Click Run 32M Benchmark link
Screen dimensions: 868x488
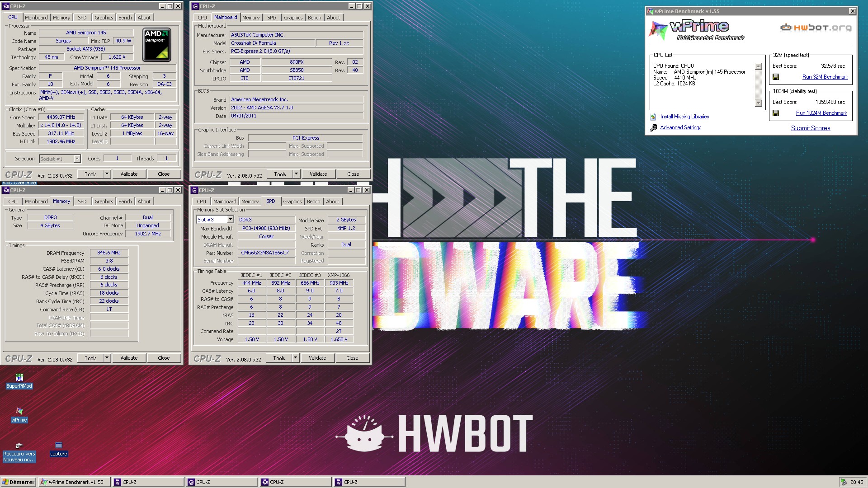(825, 77)
